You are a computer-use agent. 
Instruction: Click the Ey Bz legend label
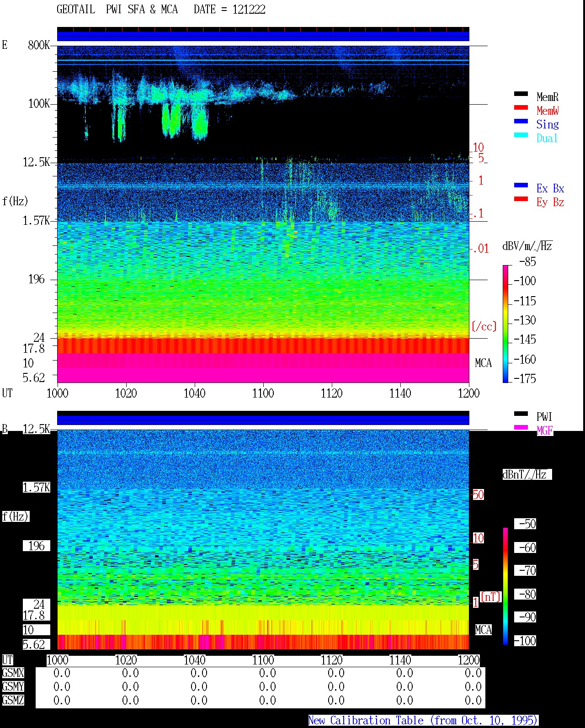tap(550, 202)
